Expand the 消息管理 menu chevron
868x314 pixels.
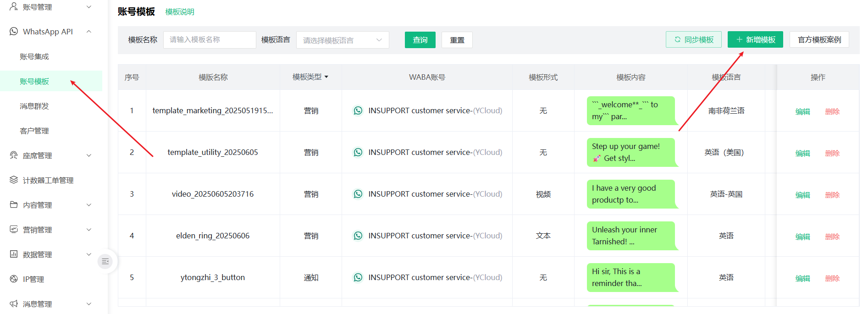tap(89, 304)
